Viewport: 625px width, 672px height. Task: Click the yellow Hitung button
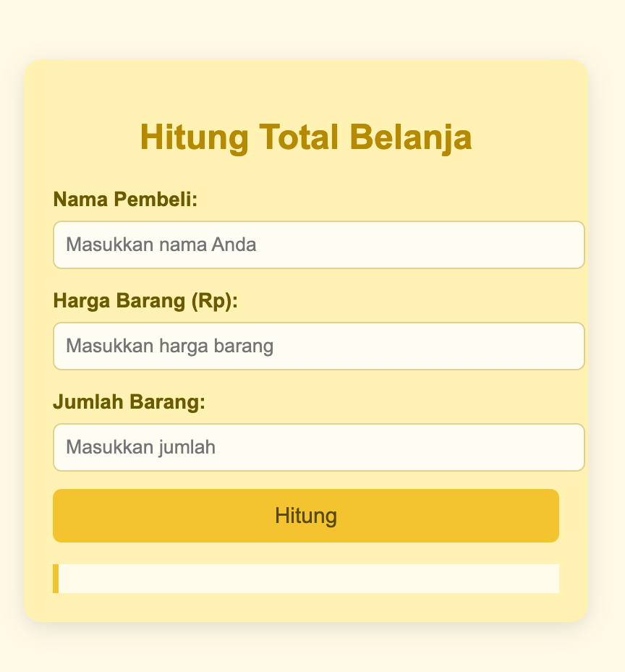click(x=306, y=516)
